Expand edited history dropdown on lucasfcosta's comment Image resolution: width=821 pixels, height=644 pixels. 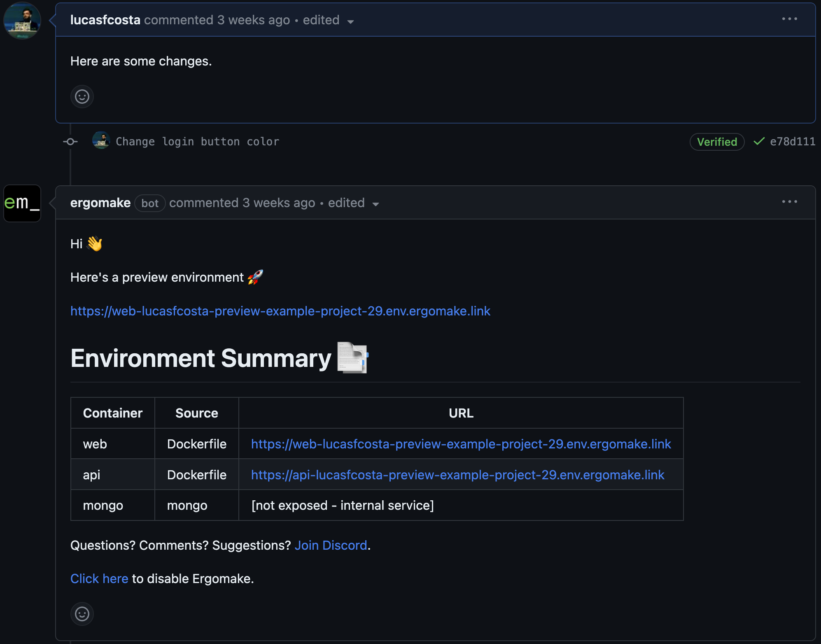[x=350, y=21]
